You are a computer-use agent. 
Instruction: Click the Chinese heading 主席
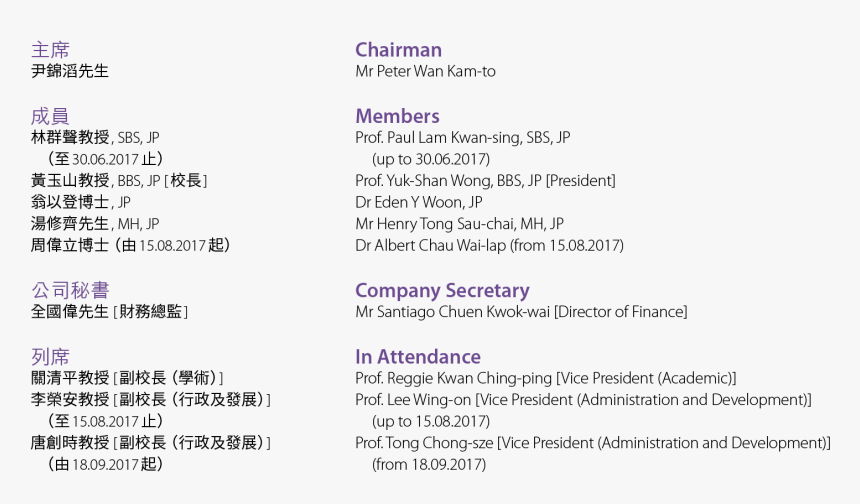coord(50,50)
